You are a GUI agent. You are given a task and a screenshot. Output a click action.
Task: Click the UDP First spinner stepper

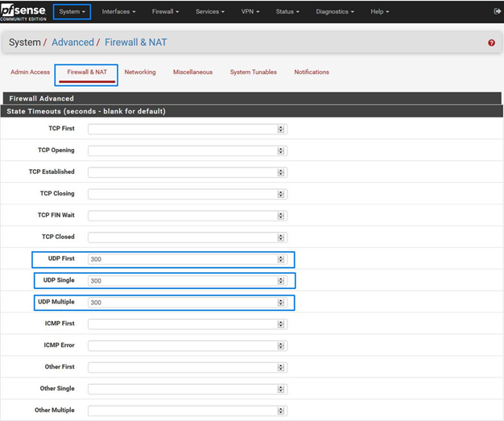pyautogui.click(x=281, y=259)
